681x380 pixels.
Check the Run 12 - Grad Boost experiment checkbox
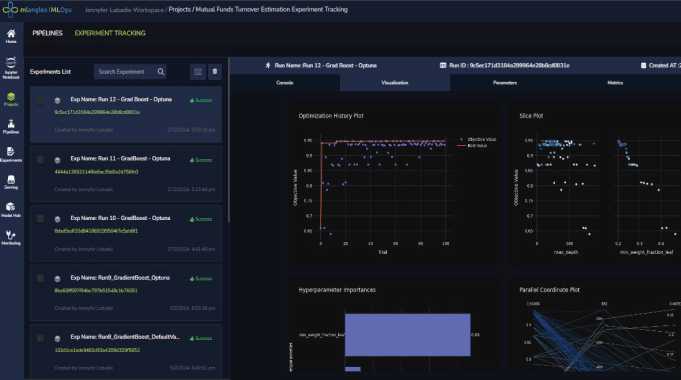(40, 100)
